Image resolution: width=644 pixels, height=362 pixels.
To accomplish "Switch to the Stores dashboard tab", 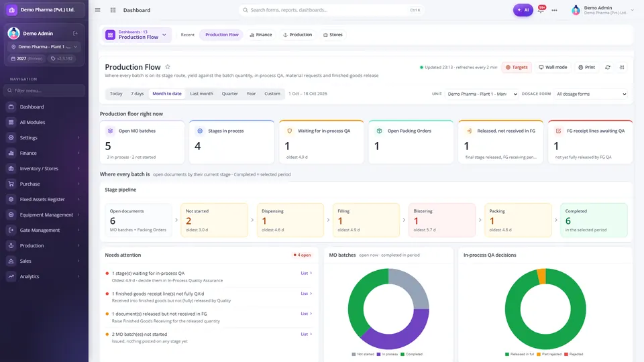I will [x=333, y=35].
